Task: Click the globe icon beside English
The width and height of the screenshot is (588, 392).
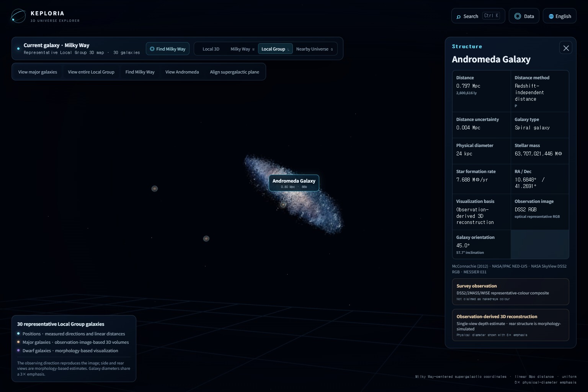Action: (x=551, y=16)
